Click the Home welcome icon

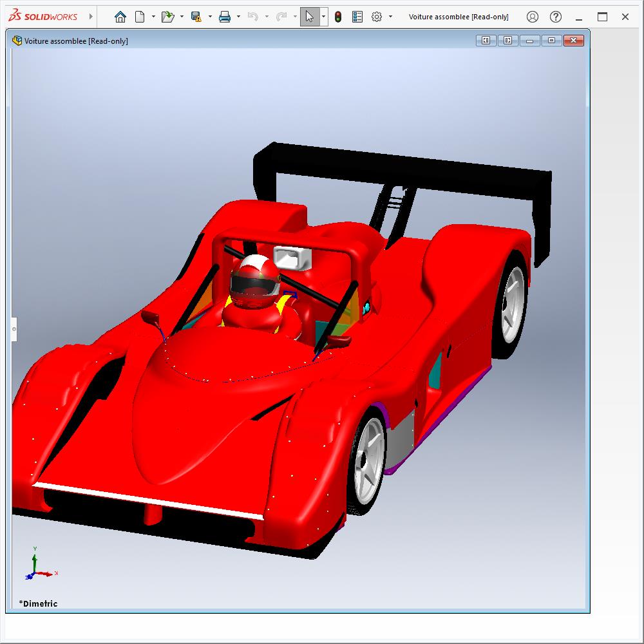[x=120, y=17]
